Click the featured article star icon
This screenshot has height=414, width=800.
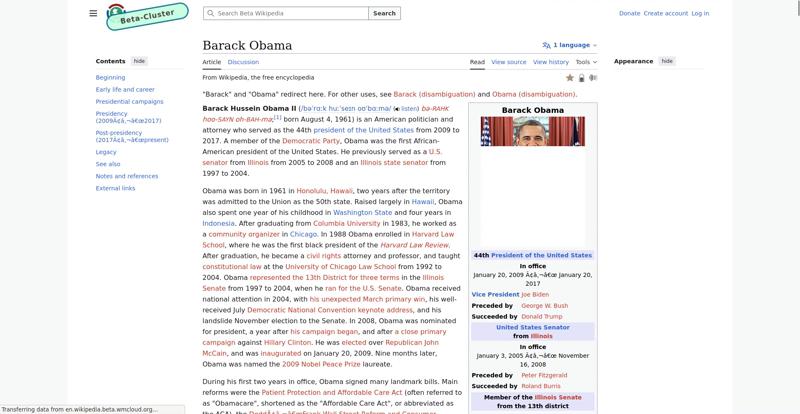[570, 78]
